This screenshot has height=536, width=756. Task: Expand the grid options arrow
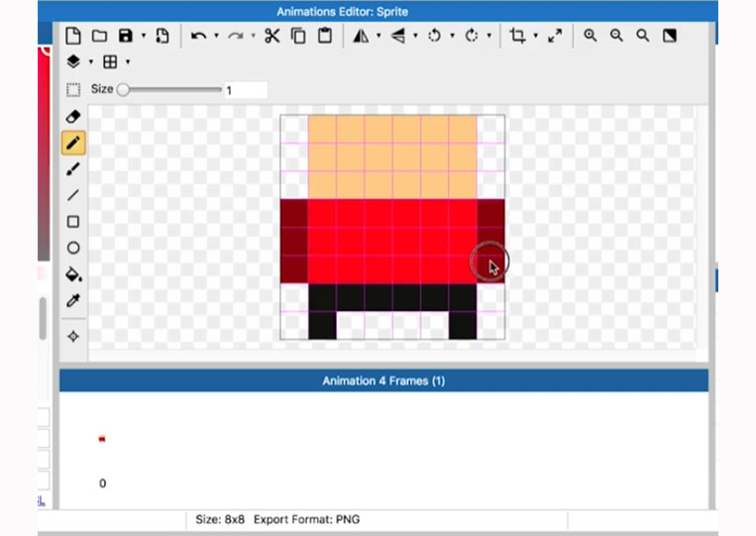[128, 61]
